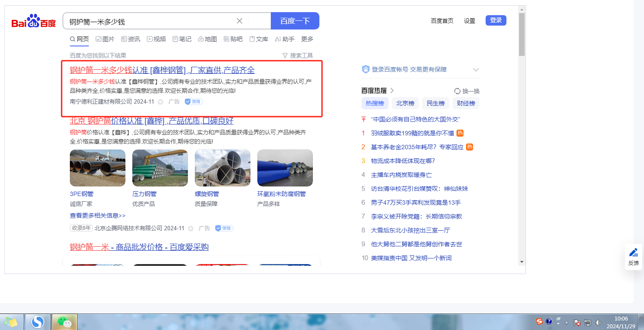Open hot topic 大雪后东北小孩挖出三室一厅
The image size is (644, 330).
411,230
